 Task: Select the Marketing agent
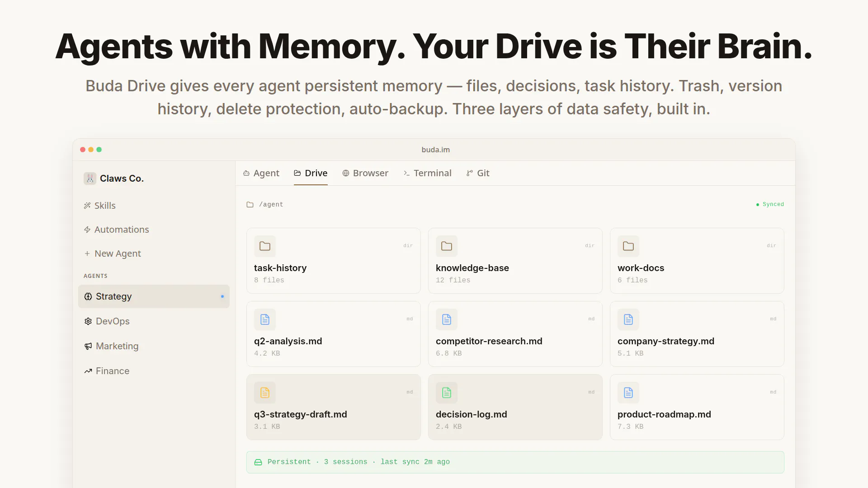click(x=154, y=346)
